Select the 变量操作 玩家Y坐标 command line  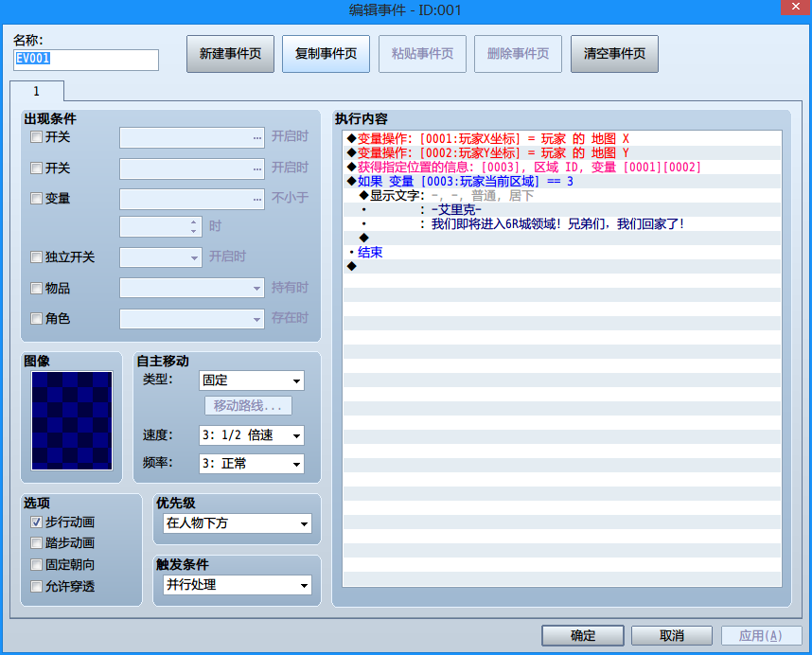[x=562, y=152]
